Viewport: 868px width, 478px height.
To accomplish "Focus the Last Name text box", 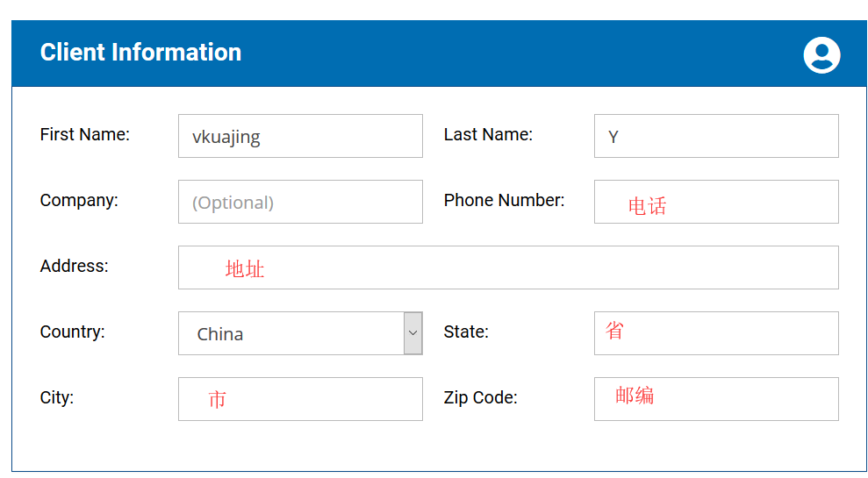I will (x=716, y=136).
